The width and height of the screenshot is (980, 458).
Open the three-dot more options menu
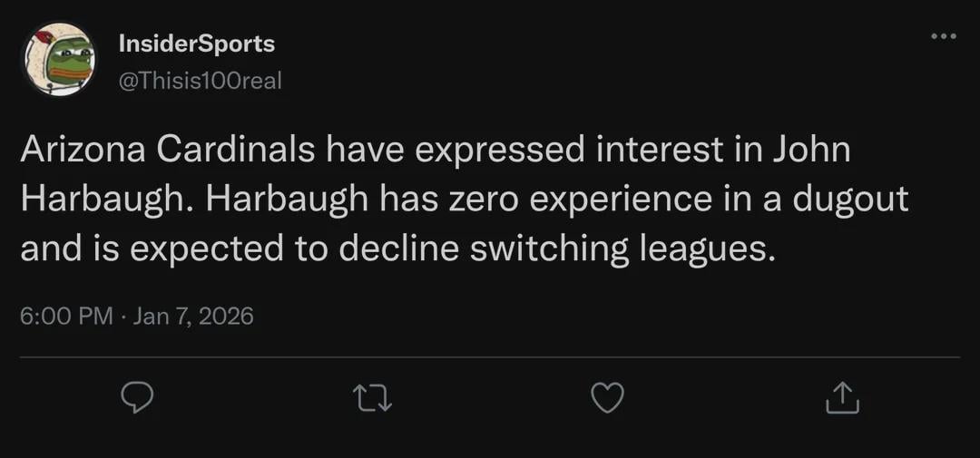pos(943,36)
